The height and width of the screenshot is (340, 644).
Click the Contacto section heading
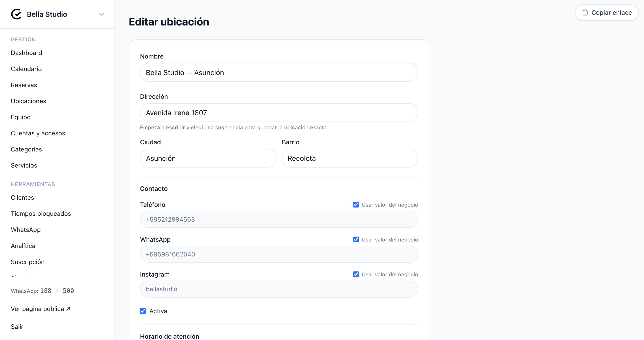tap(154, 189)
